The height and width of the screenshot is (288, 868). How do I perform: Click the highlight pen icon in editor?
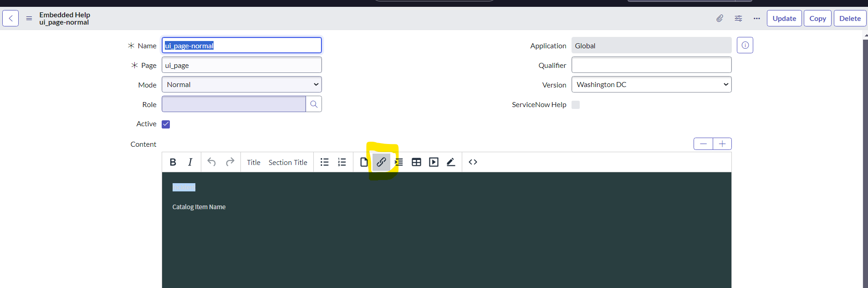[451, 162]
